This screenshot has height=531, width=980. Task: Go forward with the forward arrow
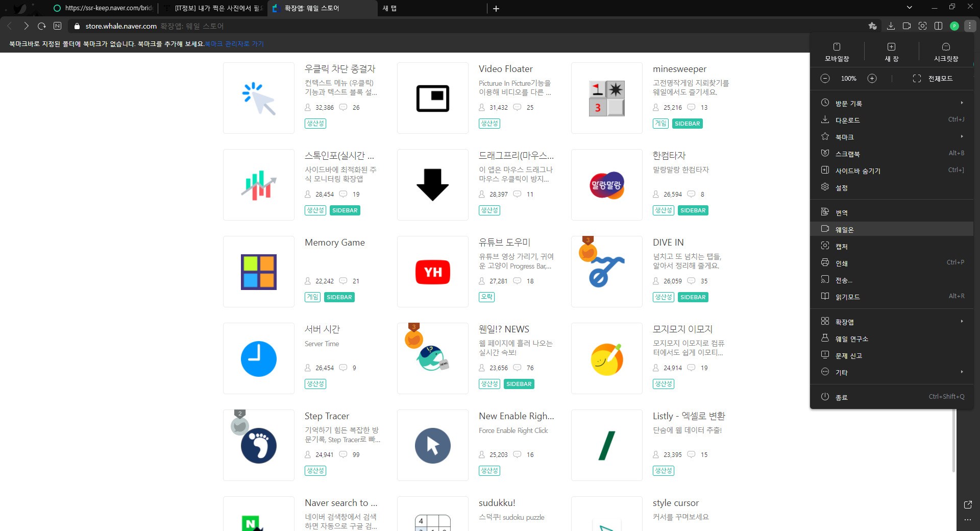pyautogui.click(x=26, y=26)
